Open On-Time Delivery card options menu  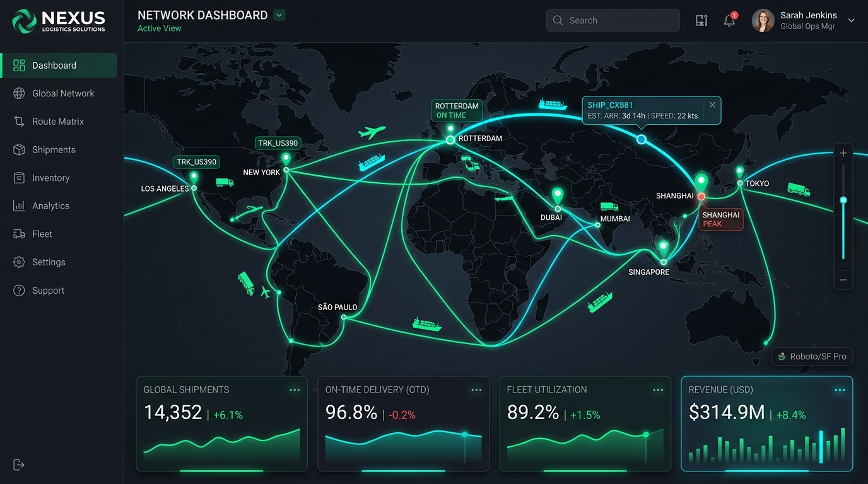(x=476, y=390)
